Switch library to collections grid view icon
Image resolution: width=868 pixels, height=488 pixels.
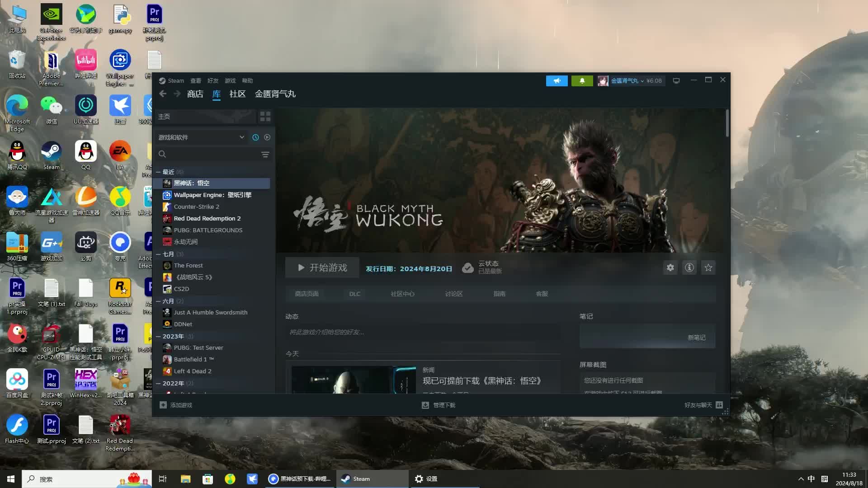coord(265,117)
